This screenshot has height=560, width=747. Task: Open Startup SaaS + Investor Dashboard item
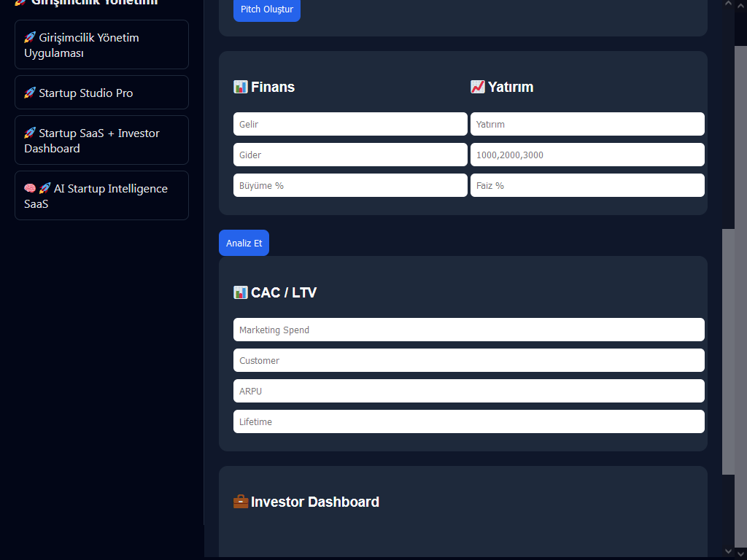101,141
